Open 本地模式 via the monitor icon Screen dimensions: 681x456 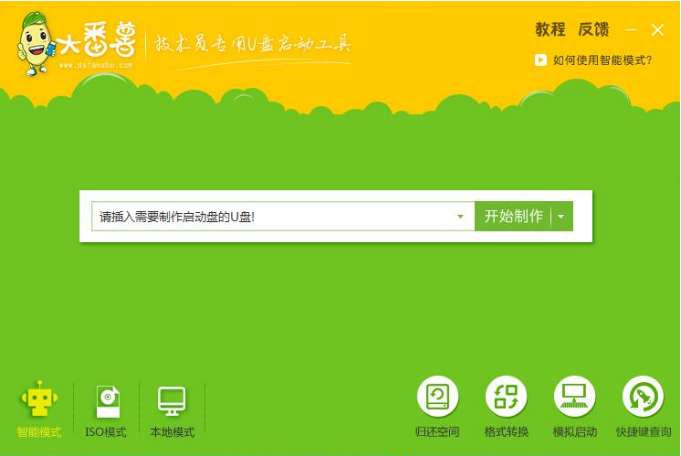[172, 401]
